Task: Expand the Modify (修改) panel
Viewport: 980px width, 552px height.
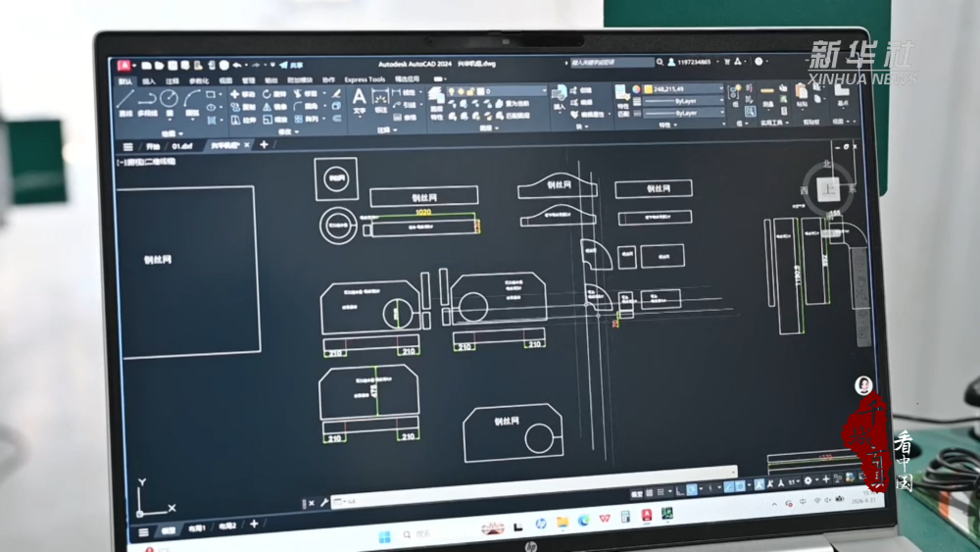Action: tap(288, 131)
